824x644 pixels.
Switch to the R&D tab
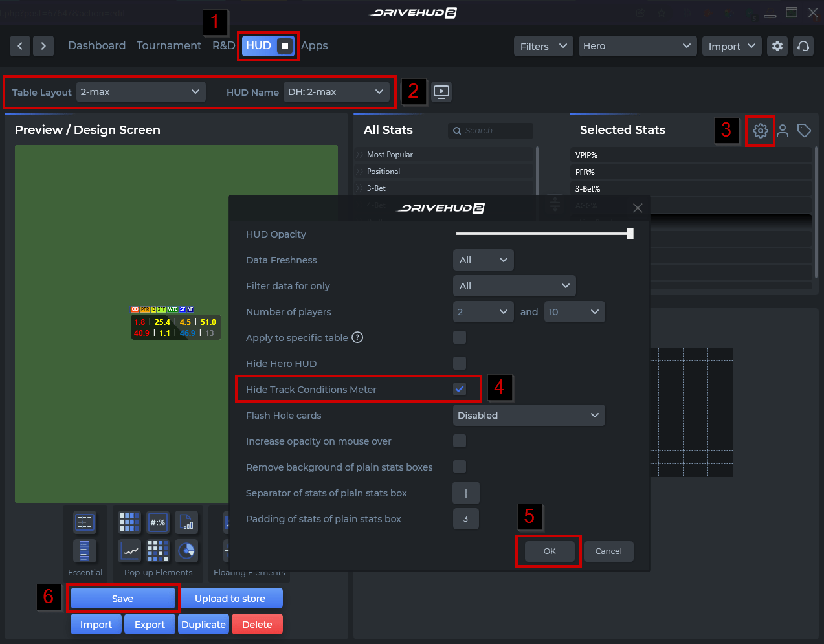pyautogui.click(x=224, y=45)
